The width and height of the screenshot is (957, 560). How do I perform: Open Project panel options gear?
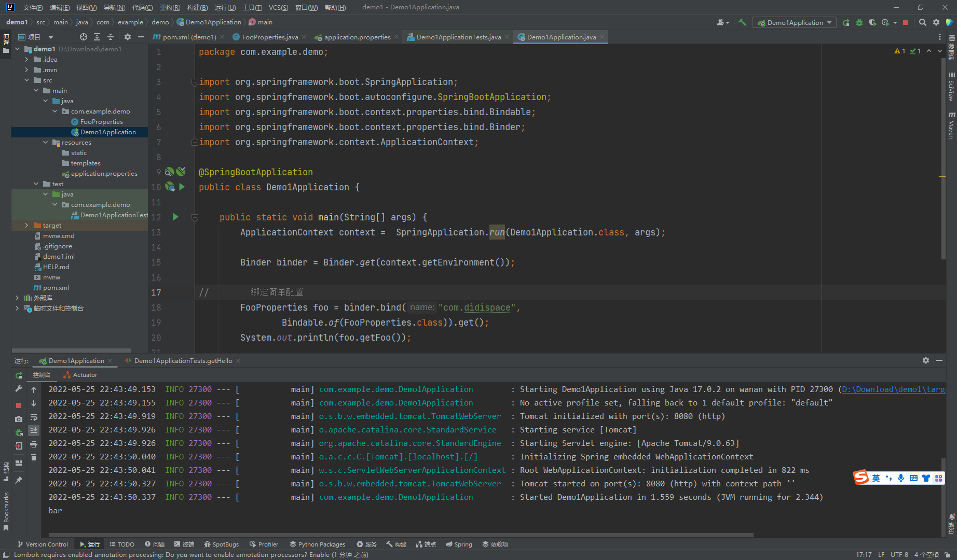pyautogui.click(x=128, y=37)
